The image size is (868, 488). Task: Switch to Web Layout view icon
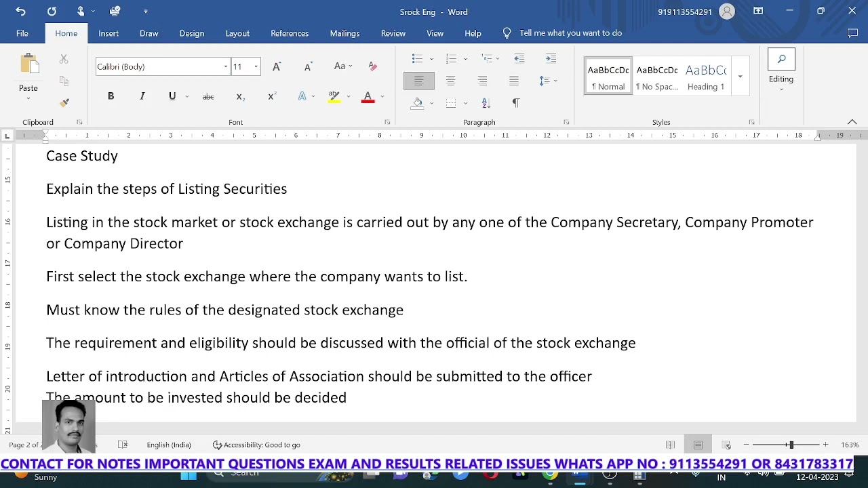tap(727, 445)
